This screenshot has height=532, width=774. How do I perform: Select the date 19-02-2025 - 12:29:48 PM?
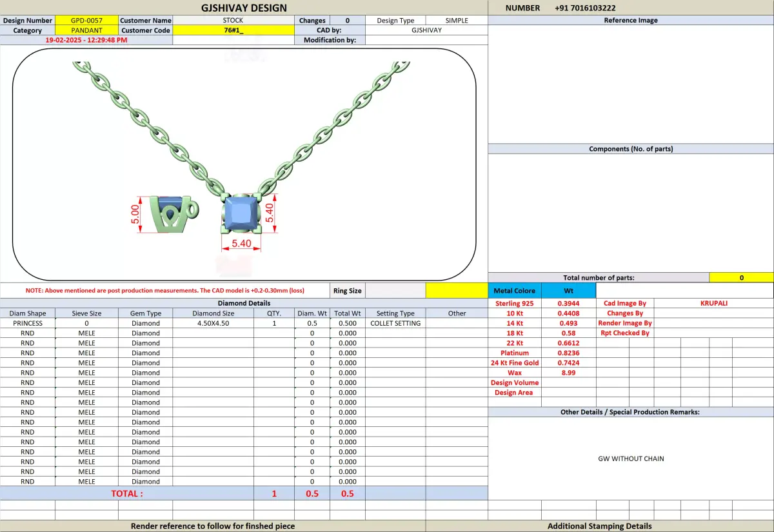(86, 40)
